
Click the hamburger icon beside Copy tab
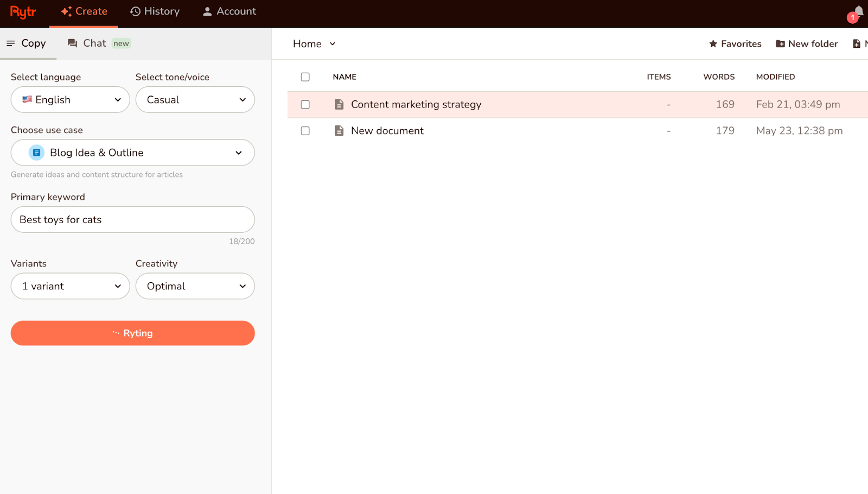point(11,43)
